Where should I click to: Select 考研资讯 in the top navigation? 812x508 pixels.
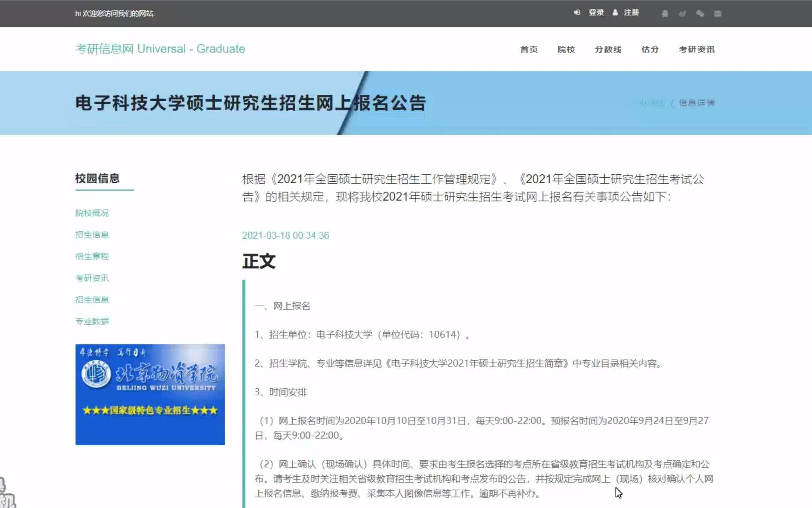click(697, 50)
